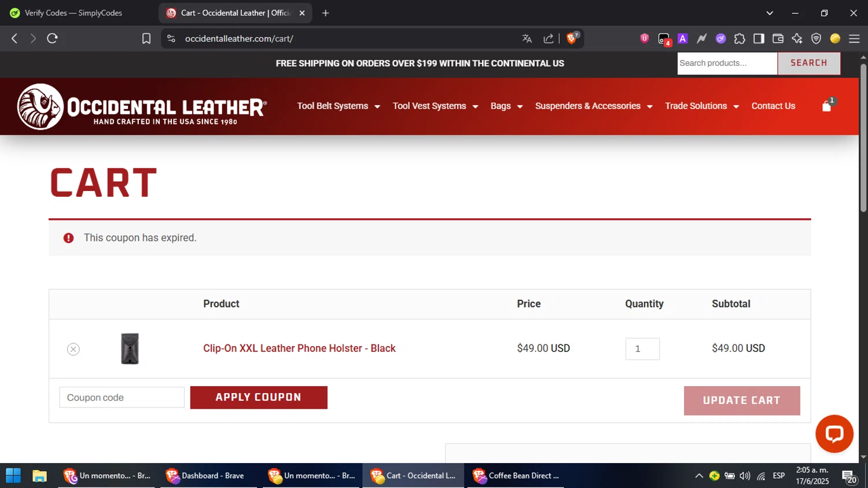Click the ESP keyboard language indicator
This screenshot has width=868, height=488.
pos(779,476)
